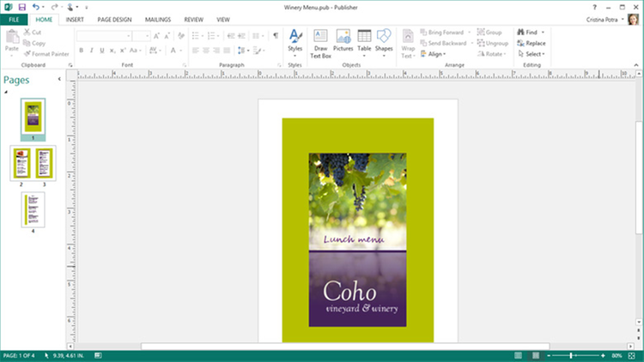Open the Styles gallery button
Screen dimensions: 644x362
pyautogui.click(x=295, y=43)
